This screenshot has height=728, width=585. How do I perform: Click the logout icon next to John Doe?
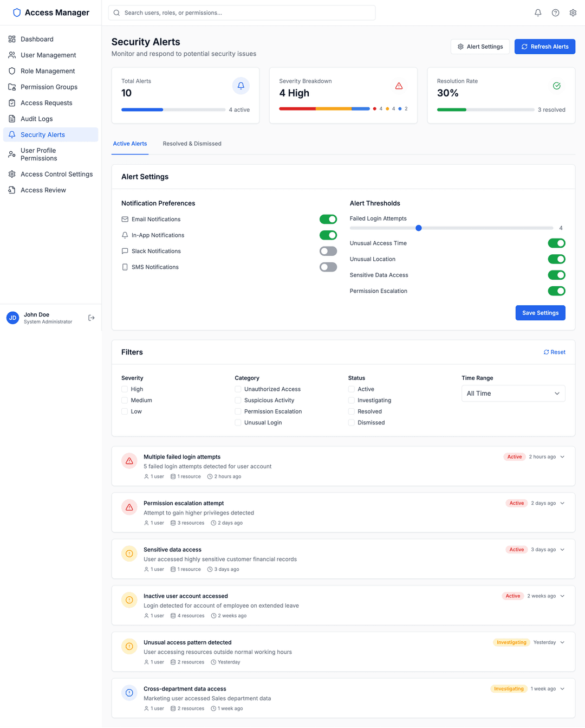(x=91, y=318)
